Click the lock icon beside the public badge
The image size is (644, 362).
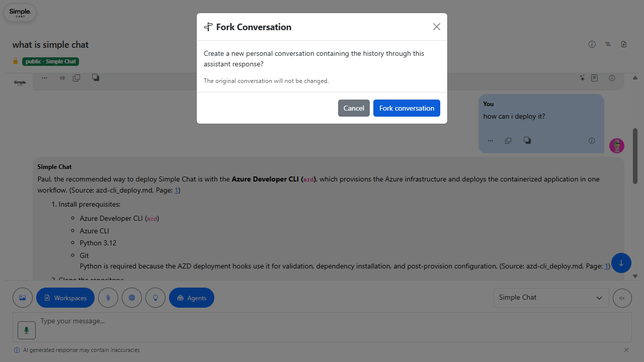16,61
